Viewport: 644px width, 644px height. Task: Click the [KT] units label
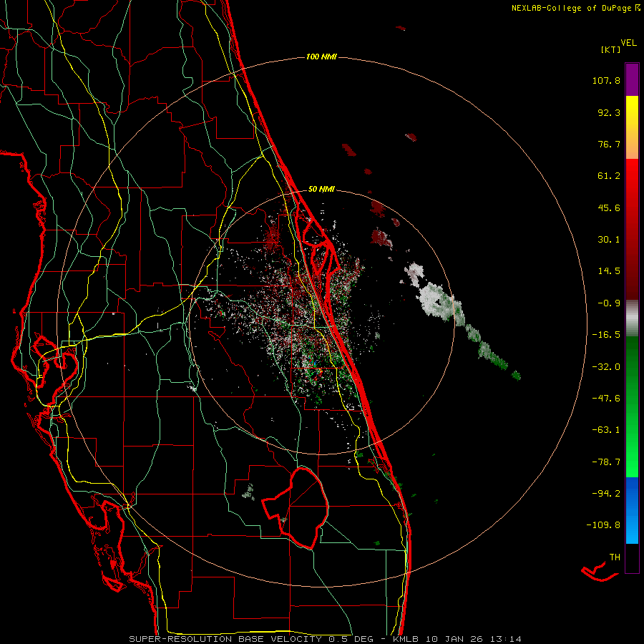(x=611, y=50)
